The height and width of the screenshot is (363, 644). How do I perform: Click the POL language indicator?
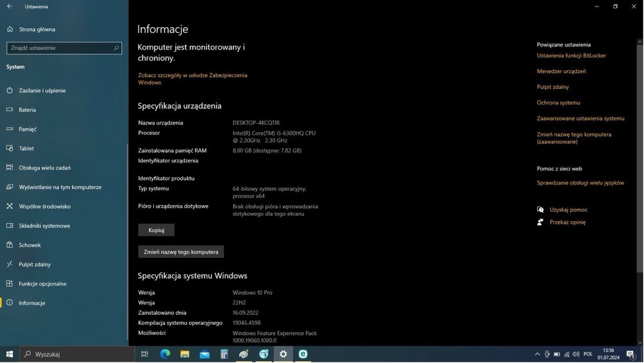[x=588, y=354]
